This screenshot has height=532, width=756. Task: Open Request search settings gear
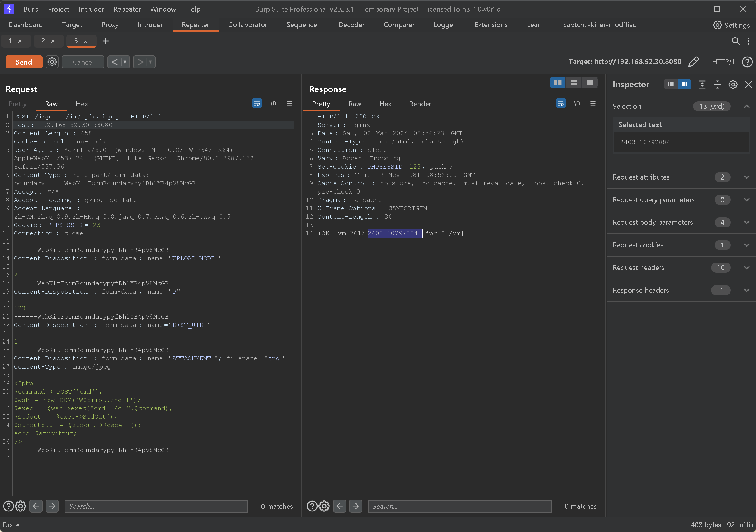(21, 506)
